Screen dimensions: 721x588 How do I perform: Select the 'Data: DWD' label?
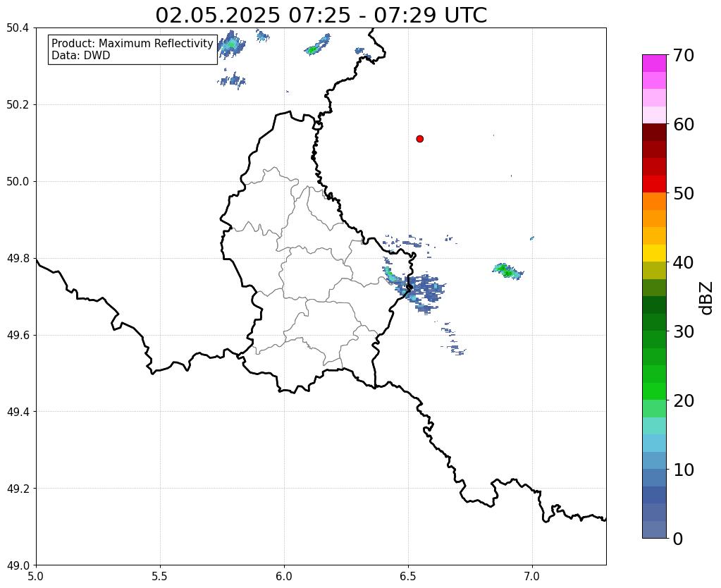pyautogui.click(x=81, y=56)
